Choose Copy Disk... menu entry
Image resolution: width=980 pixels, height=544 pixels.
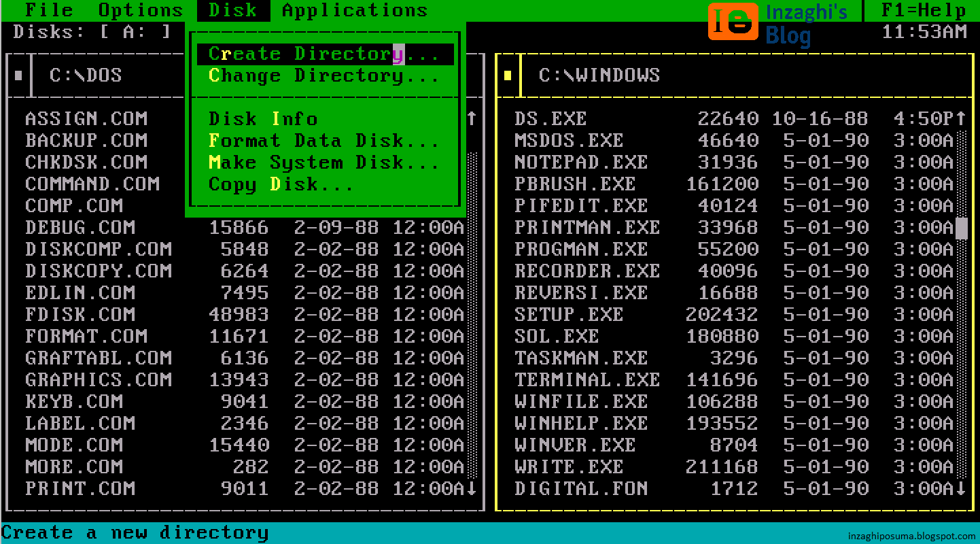click(281, 184)
